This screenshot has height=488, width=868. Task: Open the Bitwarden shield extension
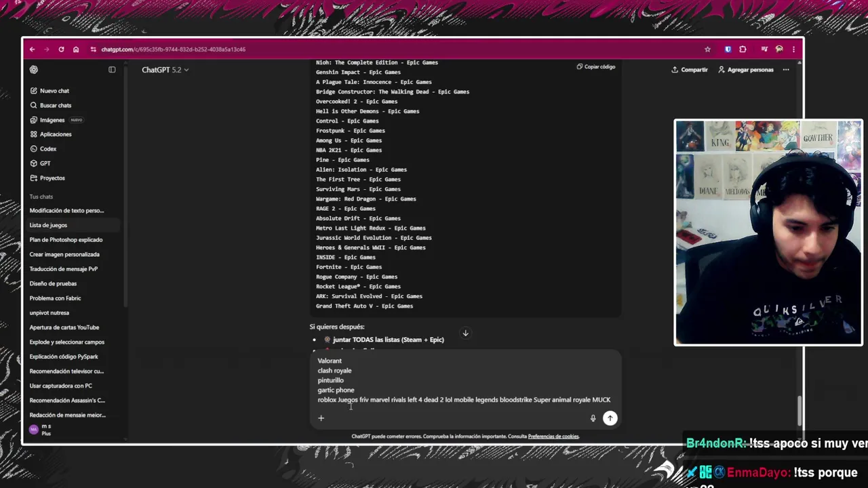click(728, 49)
